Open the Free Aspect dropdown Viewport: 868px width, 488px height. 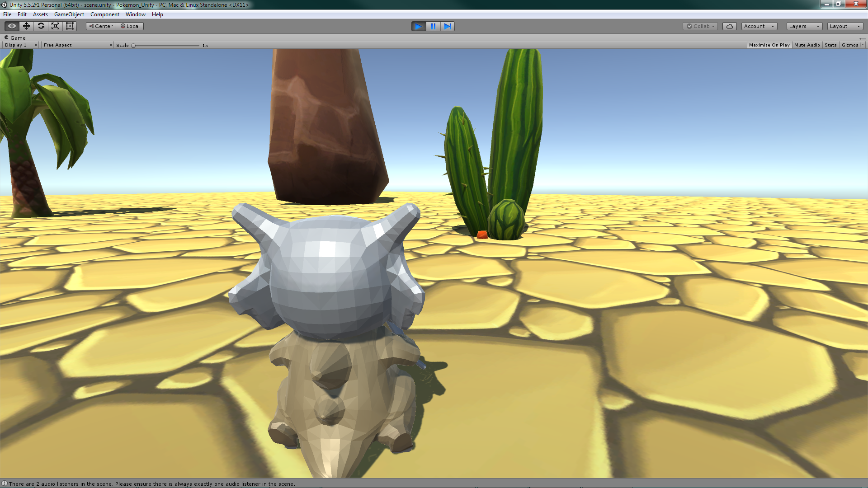pyautogui.click(x=77, y=45)
